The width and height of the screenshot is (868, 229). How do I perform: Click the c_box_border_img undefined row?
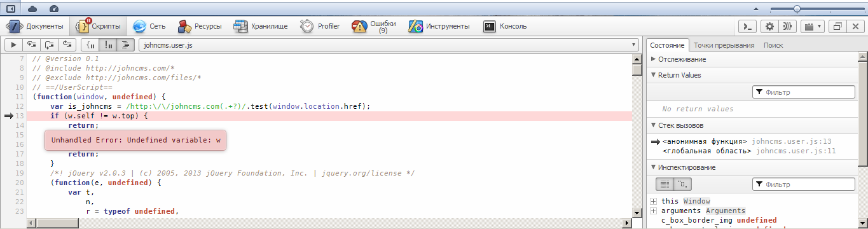(x=719, y=220)
